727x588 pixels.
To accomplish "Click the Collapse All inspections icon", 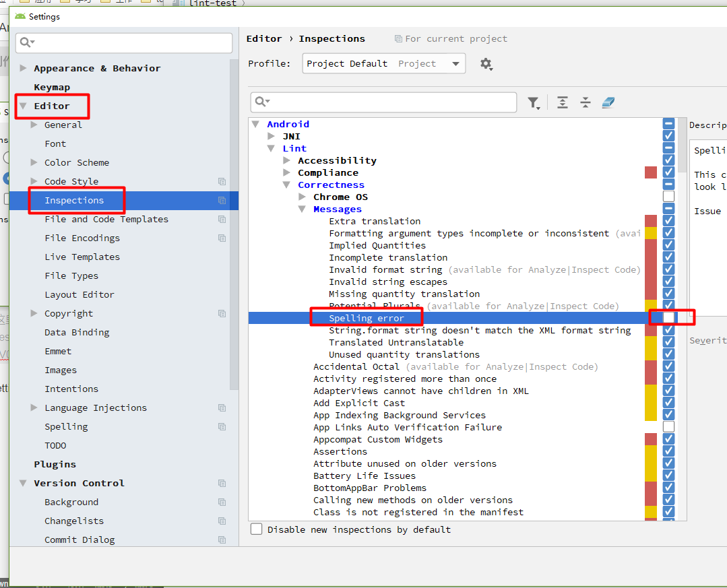I will (586, 102).
